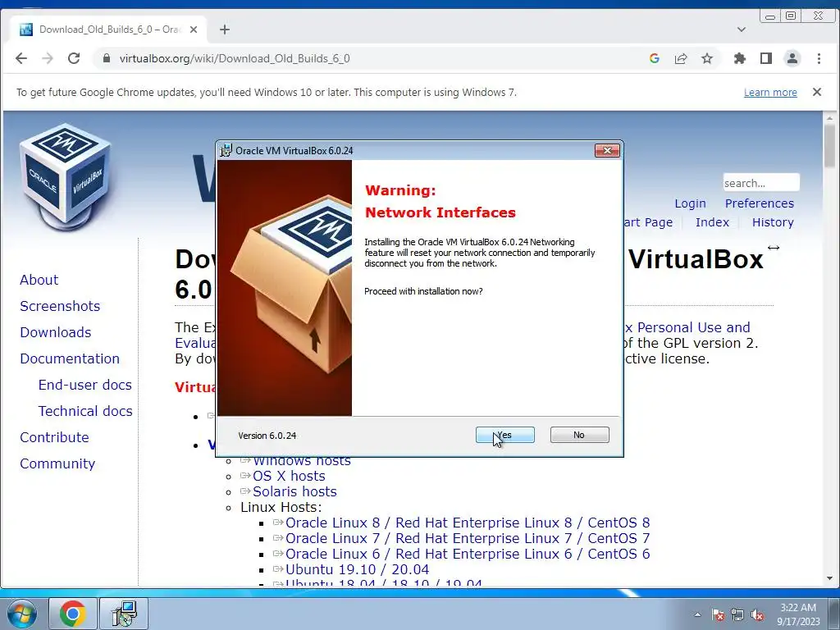
Task: Show hidden system tray icons
Action: [697, 614]
